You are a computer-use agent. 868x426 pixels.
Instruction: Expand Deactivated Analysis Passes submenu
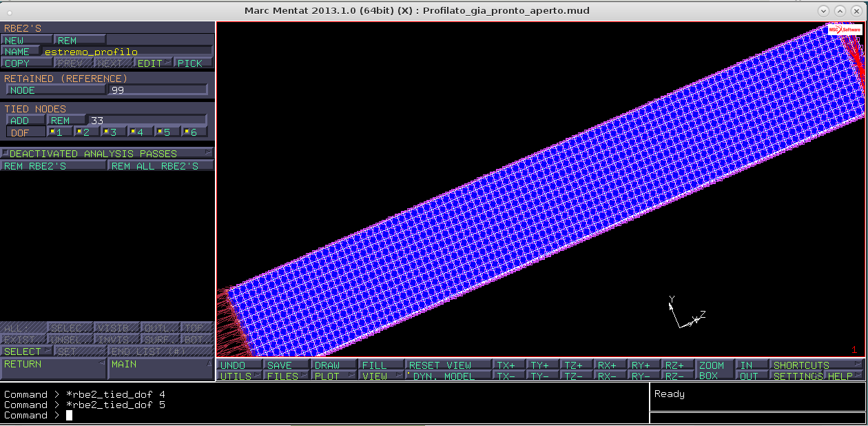coord(107,154)
